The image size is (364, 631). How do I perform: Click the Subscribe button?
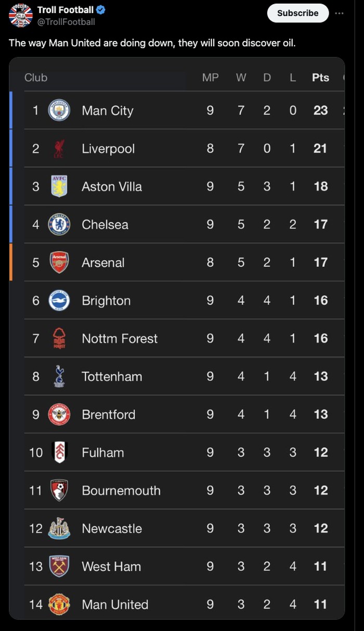click(x=298, y=13)
